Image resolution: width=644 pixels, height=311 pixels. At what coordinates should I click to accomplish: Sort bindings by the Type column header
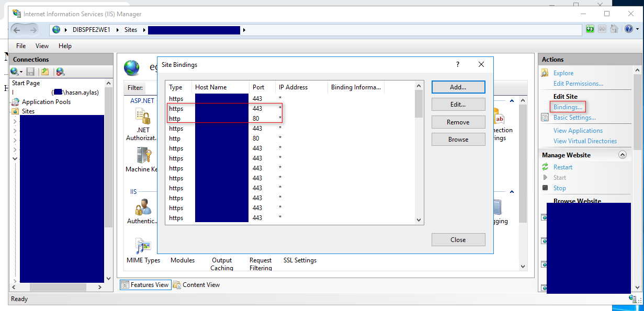(x=178, y=87)
